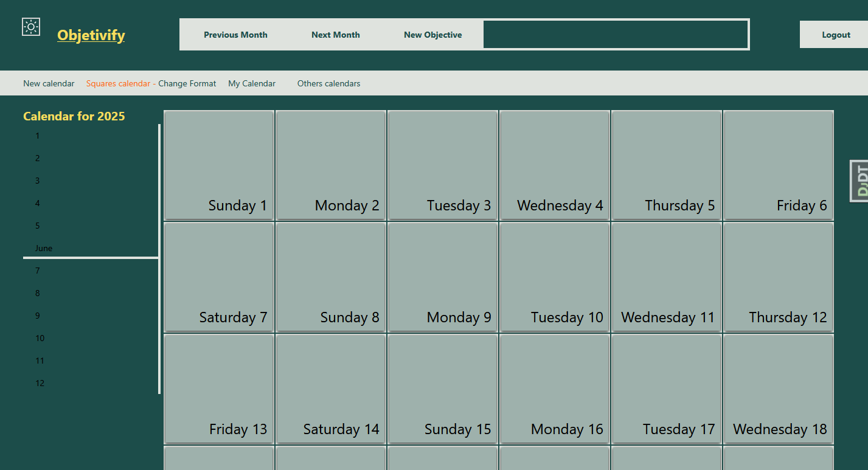The height and width of the screenshot is (470, 868).
Task: Go to Previous Month
Action: pos(235,35)
